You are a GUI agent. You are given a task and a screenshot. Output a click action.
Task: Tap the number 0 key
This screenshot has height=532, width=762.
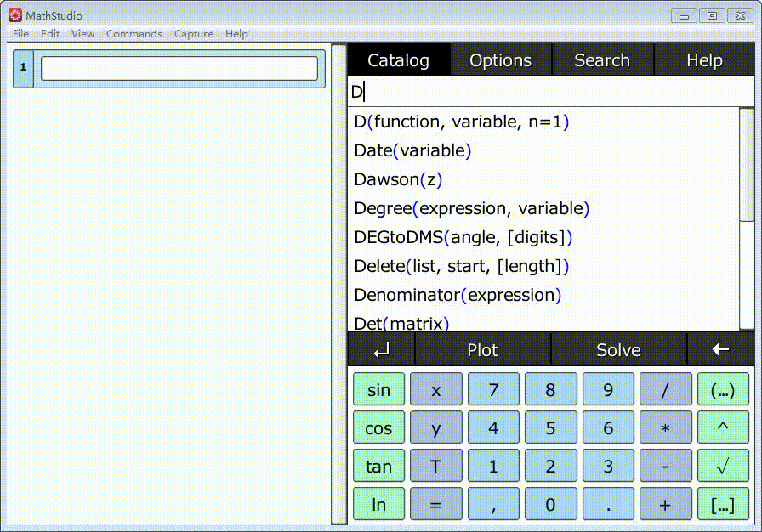click(550, 504)
